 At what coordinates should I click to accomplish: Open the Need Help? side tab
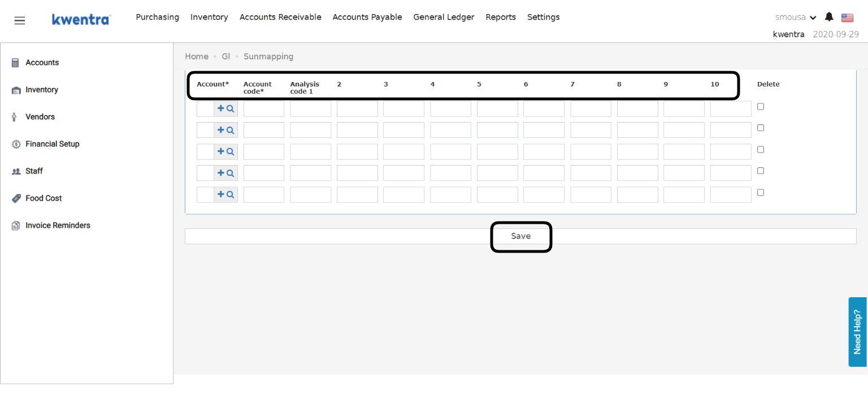coord(857,332)
